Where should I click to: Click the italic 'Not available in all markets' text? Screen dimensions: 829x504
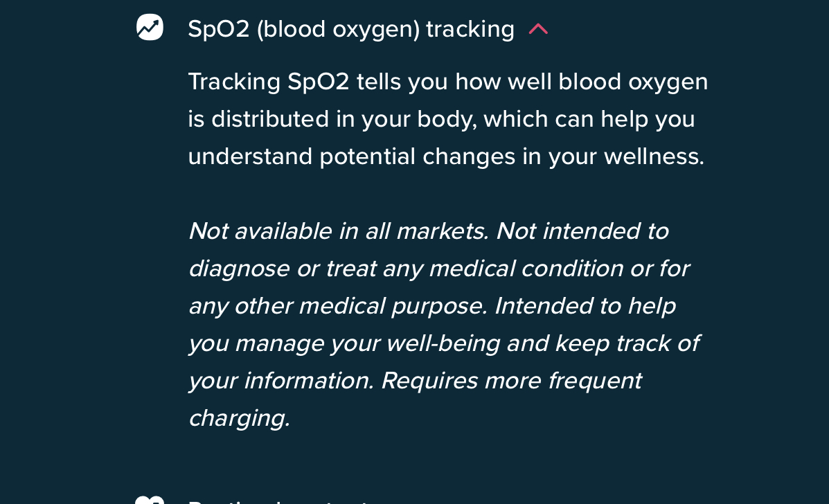339,231
